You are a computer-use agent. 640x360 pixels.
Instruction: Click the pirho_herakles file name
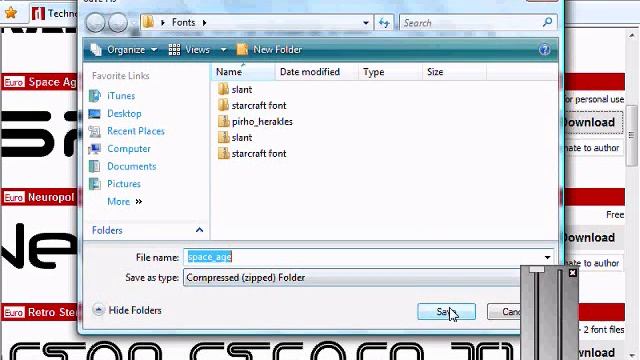pos(262,122)
